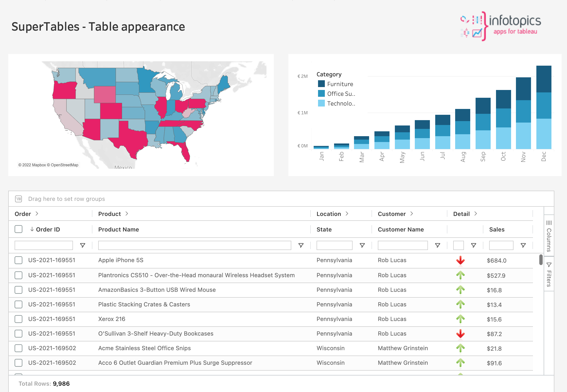Sort by the Product Name column header
This screenshot has width=567, height=392.
[x=119, y=229]
